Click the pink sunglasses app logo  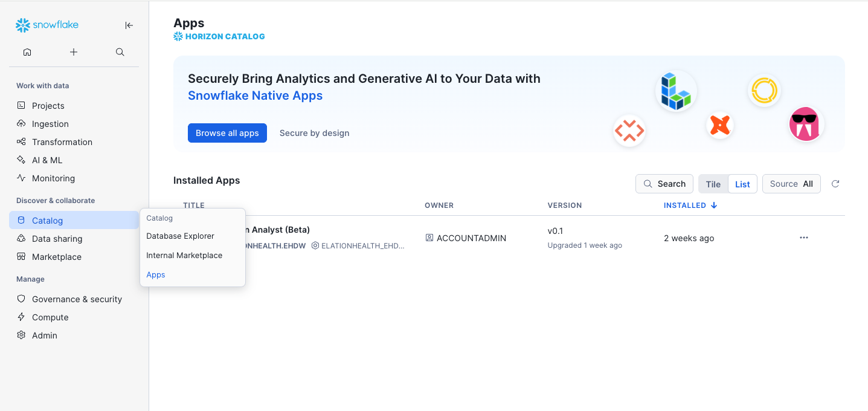tap(806, 124)
